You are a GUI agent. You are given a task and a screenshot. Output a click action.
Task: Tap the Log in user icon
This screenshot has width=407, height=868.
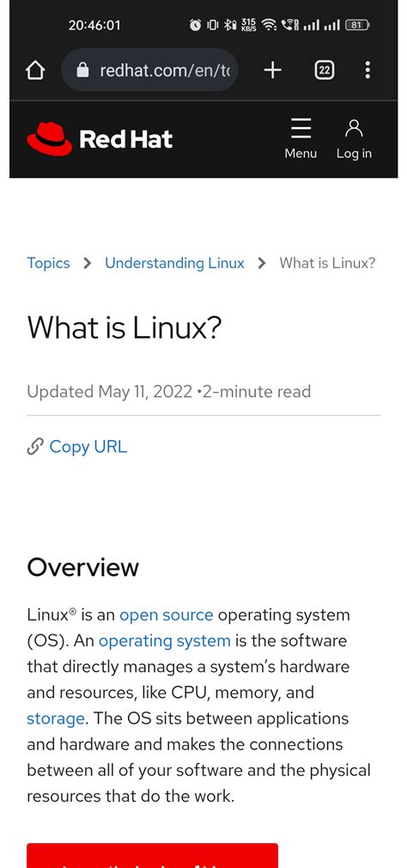[x=354, y=138]
